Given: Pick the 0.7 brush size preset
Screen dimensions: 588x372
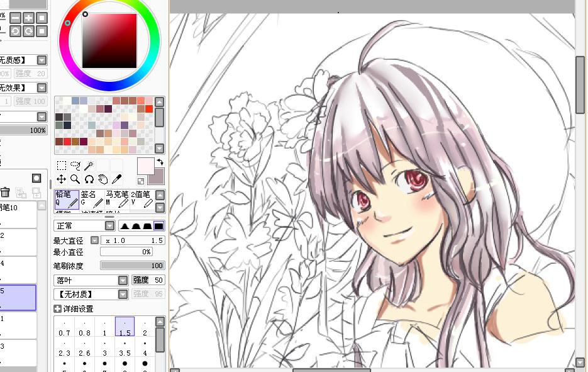Looking at the screenshot, I should pyautogui.click(x=64, y=327).
